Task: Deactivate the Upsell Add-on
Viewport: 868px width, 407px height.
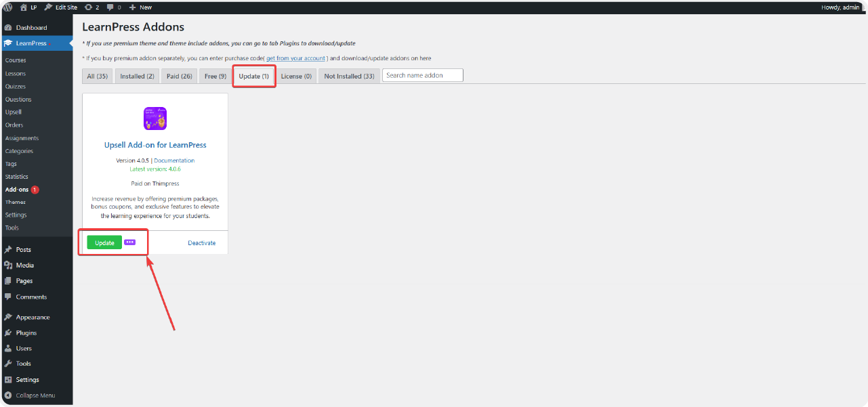Action: [x=202, y=243]
